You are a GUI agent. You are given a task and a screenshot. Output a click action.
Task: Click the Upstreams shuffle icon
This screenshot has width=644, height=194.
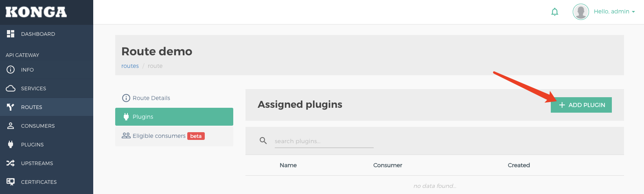pos(11,163)
